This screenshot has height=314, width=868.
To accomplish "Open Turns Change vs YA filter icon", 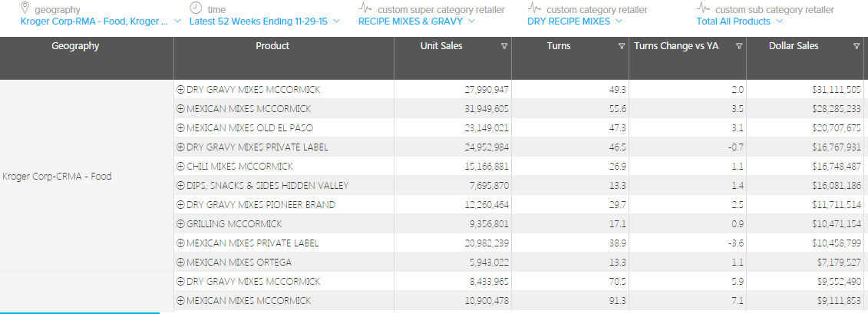I will (738, 47).
